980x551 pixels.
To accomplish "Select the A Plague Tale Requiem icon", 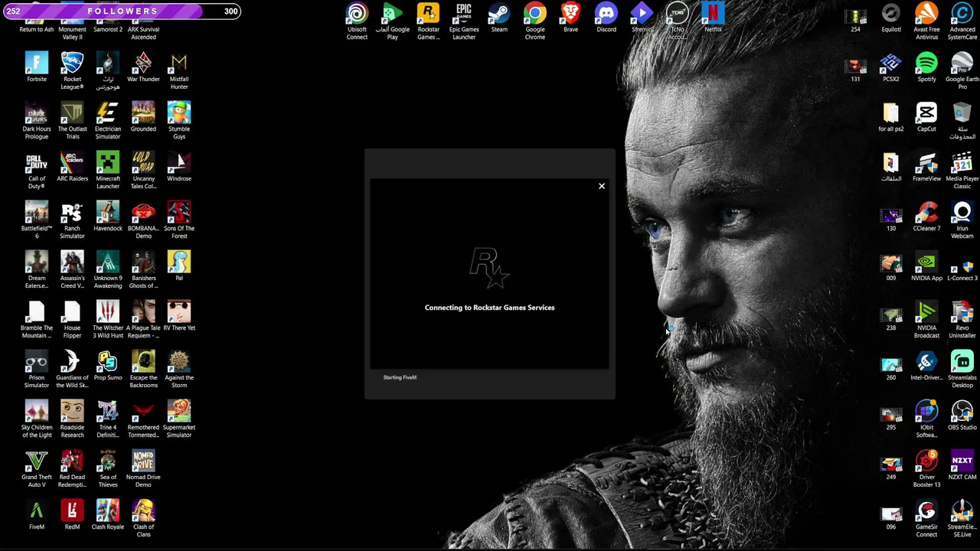I will 143,319.
